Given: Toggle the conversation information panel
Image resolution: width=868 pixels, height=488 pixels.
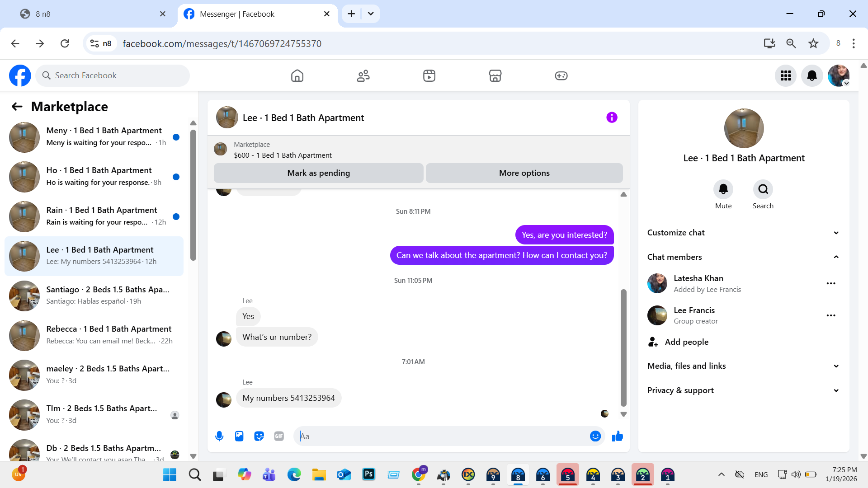Looking at the screenshot, I should pos(612,117).
